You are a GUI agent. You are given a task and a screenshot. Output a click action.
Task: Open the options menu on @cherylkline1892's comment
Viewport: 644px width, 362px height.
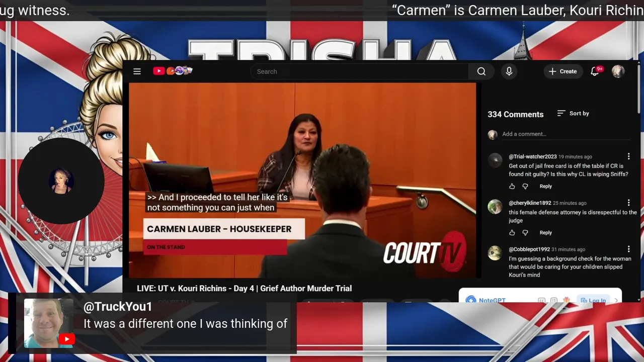tap(628, 203)
